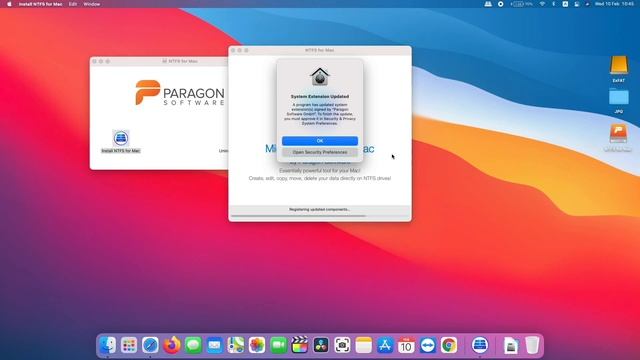Click the Security house icon in the dialog
The image size is (640, 360).
(x=320, y=77)
